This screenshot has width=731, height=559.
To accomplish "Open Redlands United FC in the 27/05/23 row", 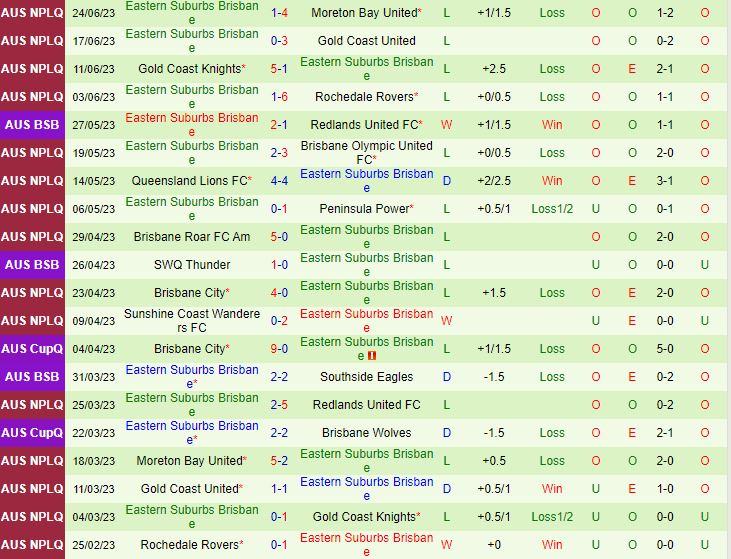I will pos(364,125).
